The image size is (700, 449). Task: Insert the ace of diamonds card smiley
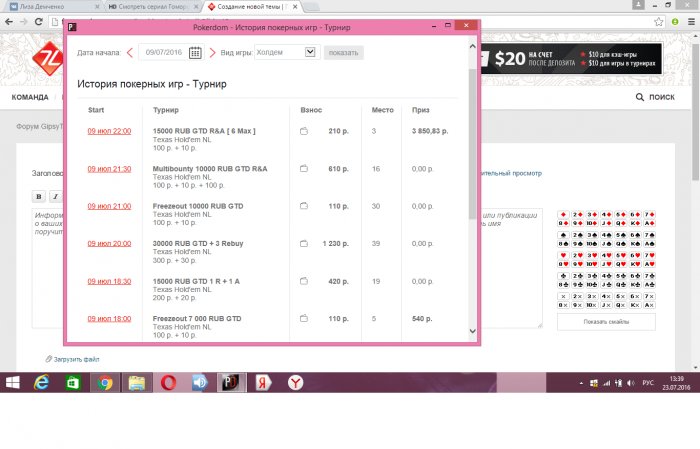[x=649, y=223]
